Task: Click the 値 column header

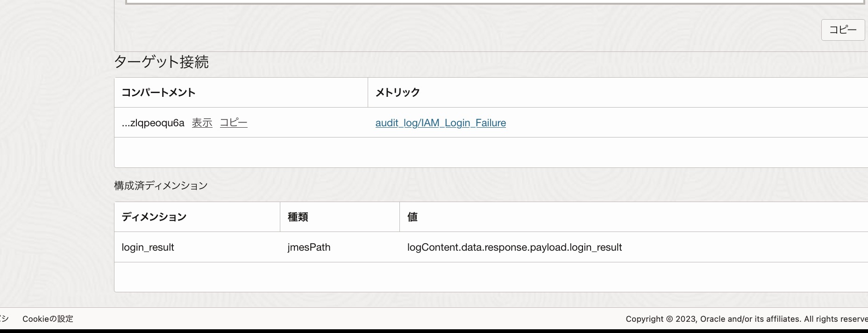Action: 412,217
